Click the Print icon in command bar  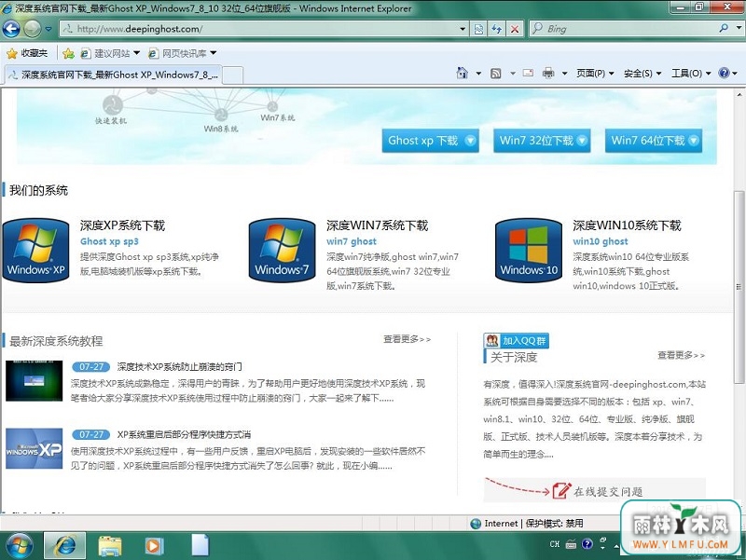(x=548, y=74)
